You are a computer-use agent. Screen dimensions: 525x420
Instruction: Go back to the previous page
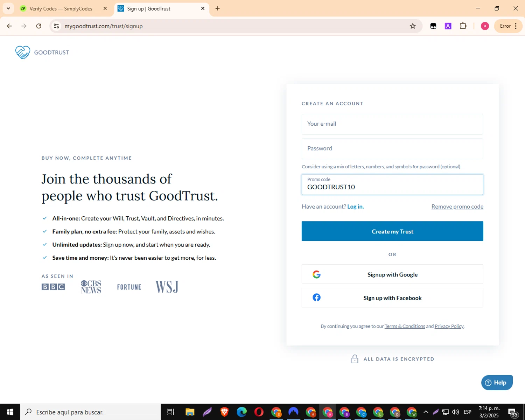(x=9, y=26)
